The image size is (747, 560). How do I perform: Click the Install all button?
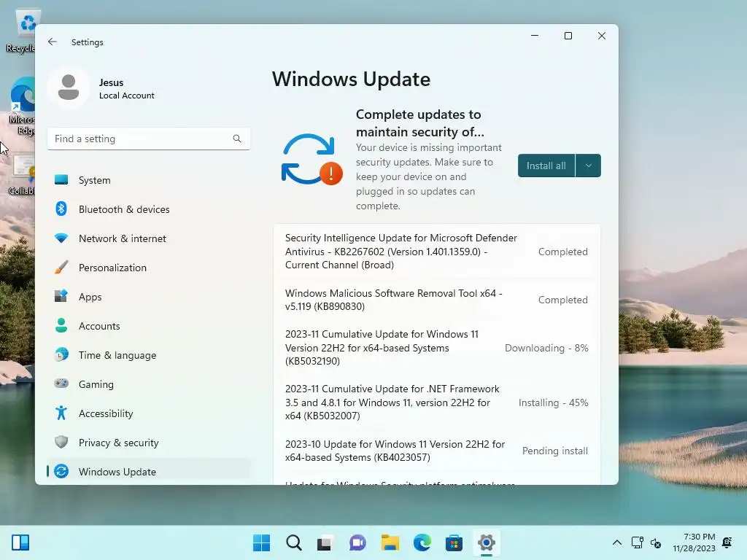546,166
